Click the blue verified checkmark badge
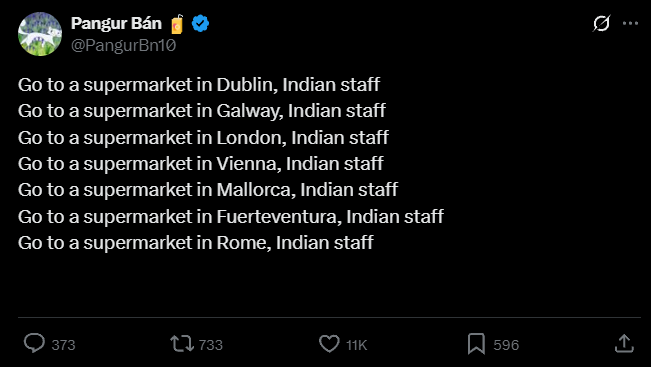The height and width of the screenshot is (367, 651). click(x=201, y=24)
